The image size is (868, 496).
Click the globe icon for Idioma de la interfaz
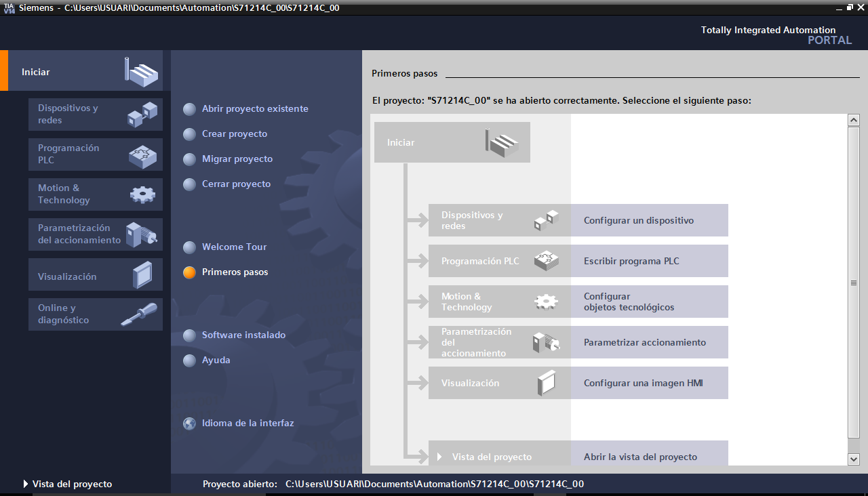click(190, 423)
